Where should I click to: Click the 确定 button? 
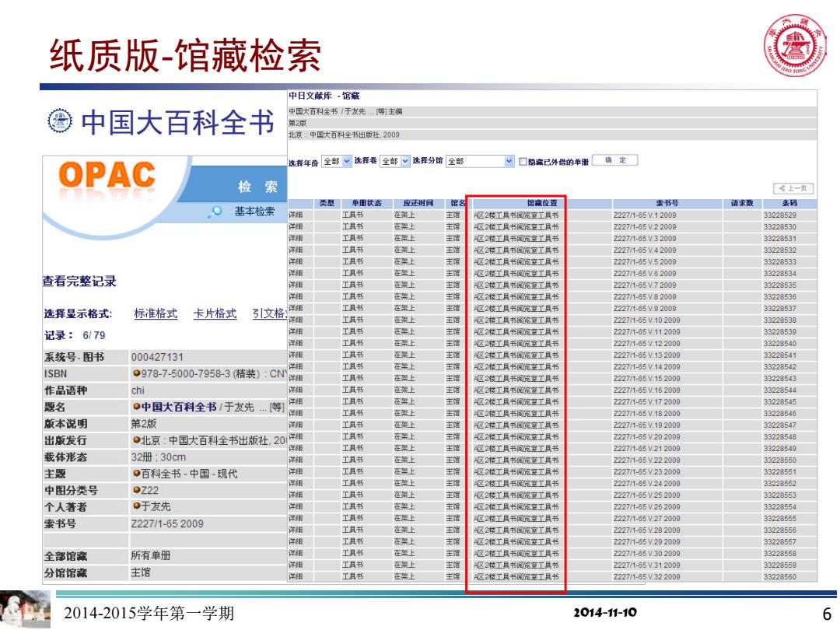pyautogui.click(x=615, y=160)
